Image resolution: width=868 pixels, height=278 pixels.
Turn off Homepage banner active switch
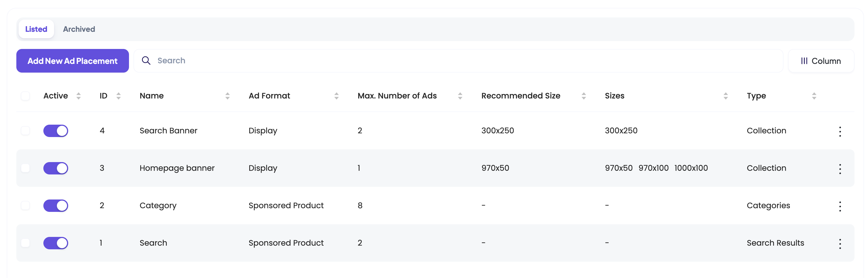(x=55, y=168)
